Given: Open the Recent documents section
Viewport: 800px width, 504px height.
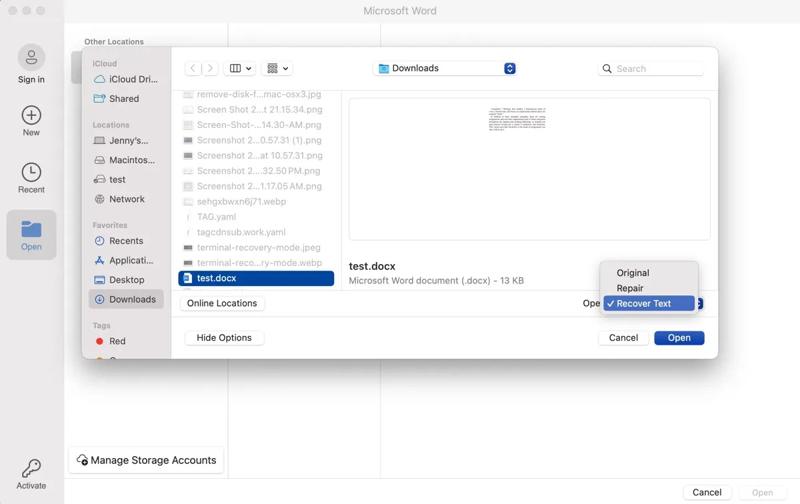Looking at the screenshot, I should [x=31, y=178].
